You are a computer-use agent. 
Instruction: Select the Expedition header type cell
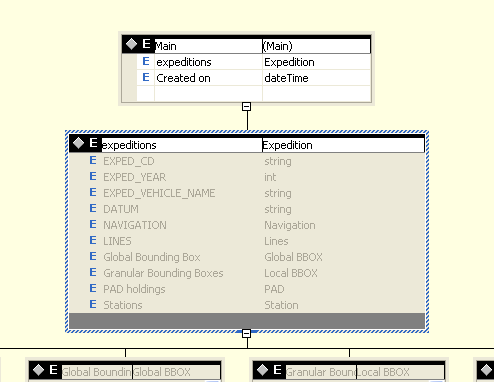[x=343, y=145]
